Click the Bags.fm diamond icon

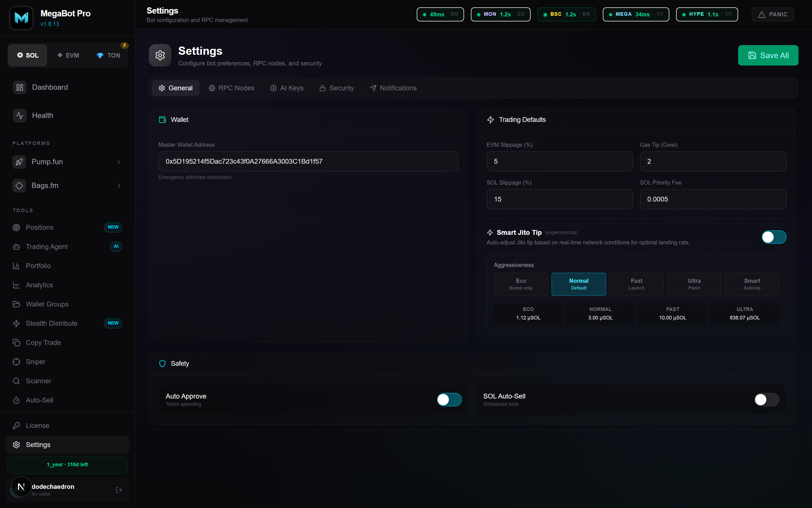(19, 185)
